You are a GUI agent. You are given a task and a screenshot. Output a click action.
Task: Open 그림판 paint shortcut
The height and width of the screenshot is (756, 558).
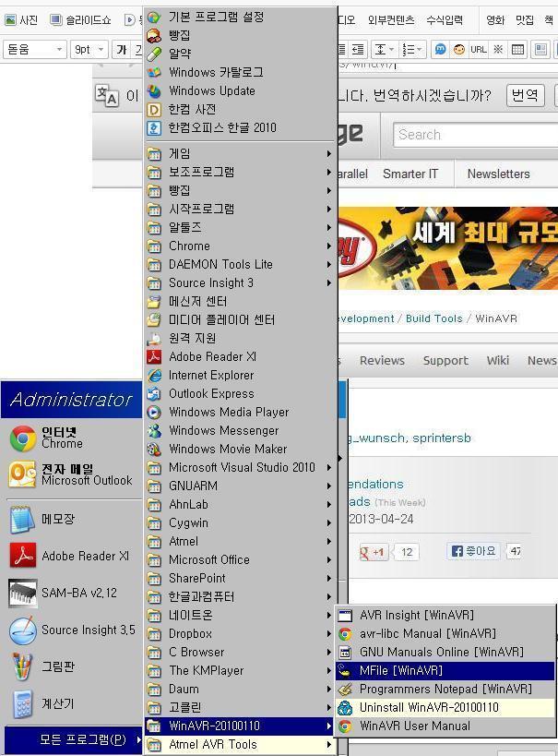tap(72, 666)
